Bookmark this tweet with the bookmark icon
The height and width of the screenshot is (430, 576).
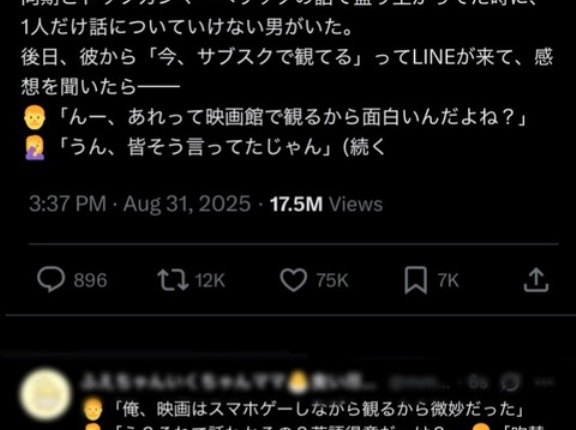(415, 281)
